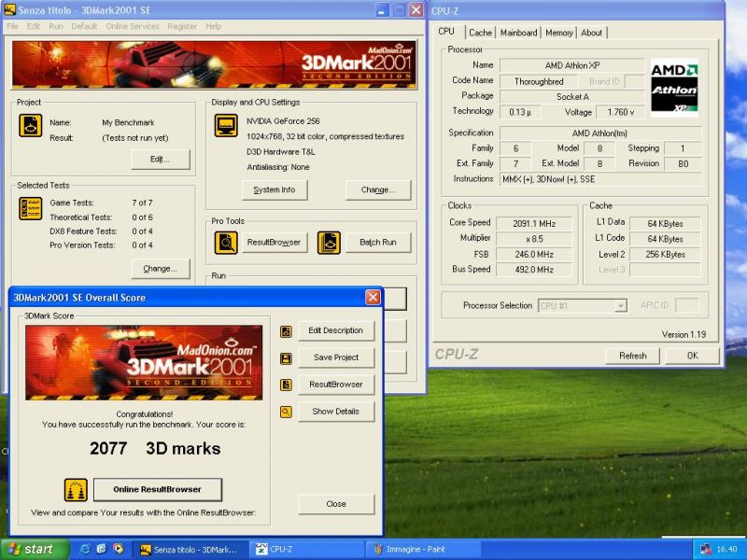Open the Windows start menu

[x=35, y=550]
